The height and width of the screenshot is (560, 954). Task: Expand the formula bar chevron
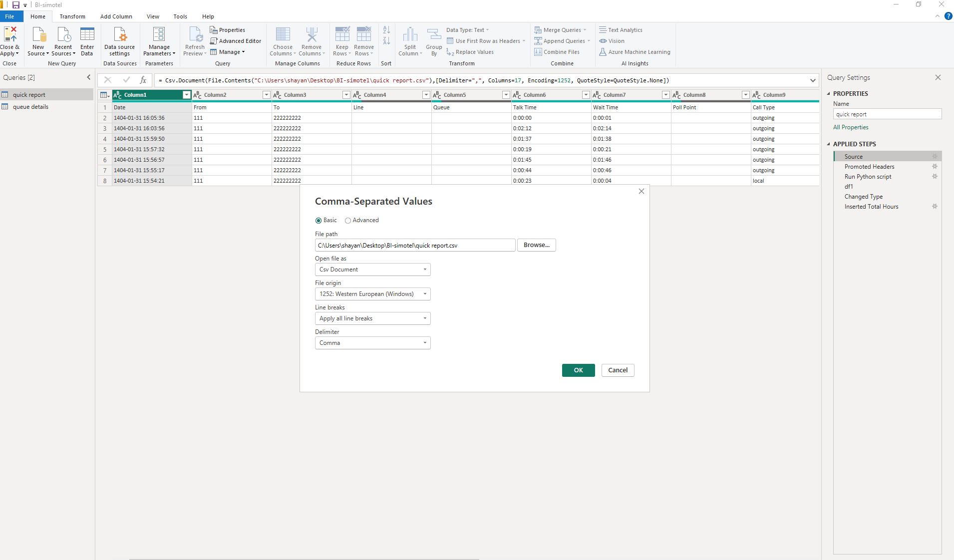(813, 80)
